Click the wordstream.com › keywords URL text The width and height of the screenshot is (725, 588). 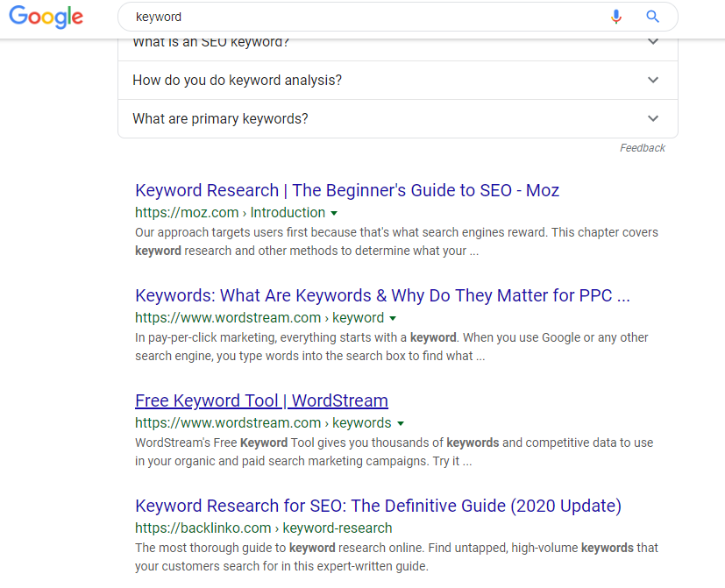point(262,423)
